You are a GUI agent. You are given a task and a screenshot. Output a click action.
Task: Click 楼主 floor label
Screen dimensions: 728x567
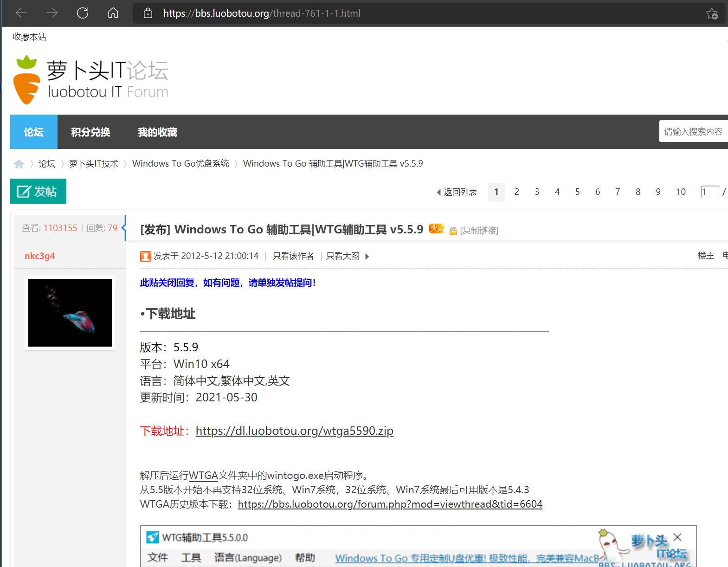[706, 256]
